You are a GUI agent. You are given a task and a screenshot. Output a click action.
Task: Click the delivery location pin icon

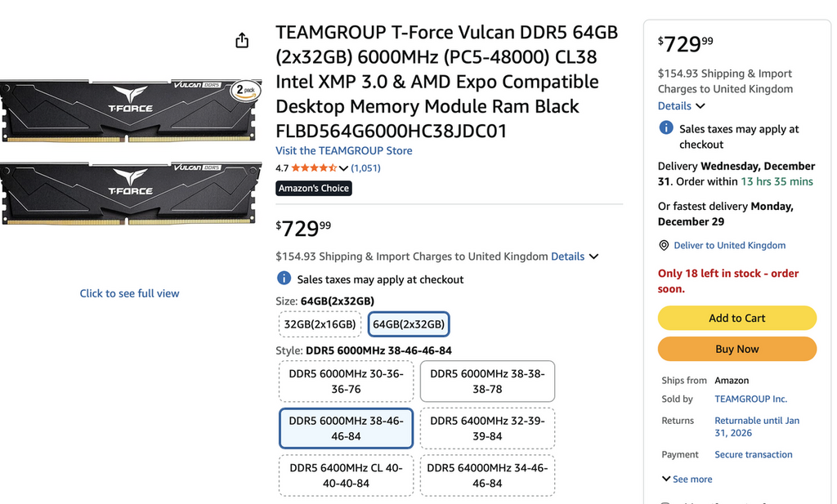pos(664,245)
